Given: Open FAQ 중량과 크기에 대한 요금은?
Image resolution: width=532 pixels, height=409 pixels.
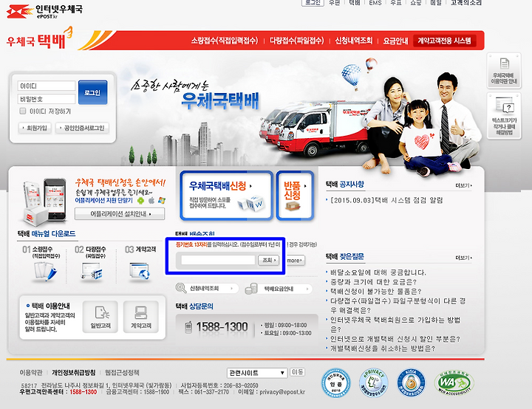Looking at the screenshot, I should pos(373,282).
